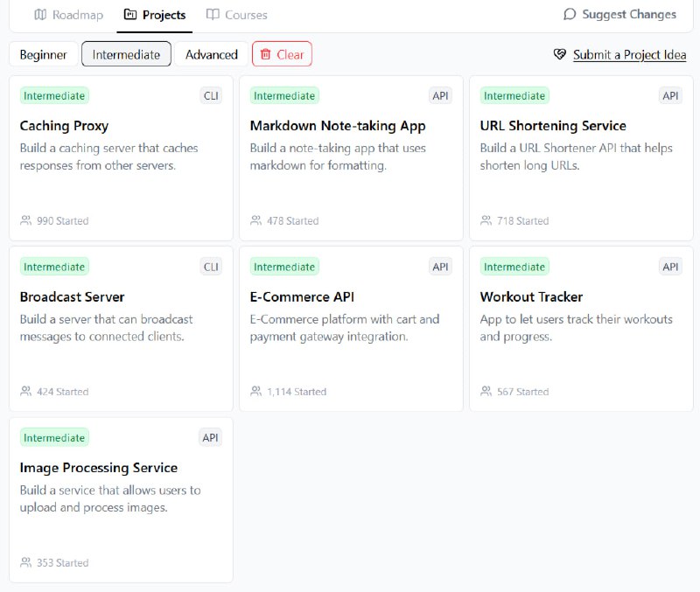Switch to the Roadmap tab
This screenshot has height=592, width=700.
[x=69, y=15]
